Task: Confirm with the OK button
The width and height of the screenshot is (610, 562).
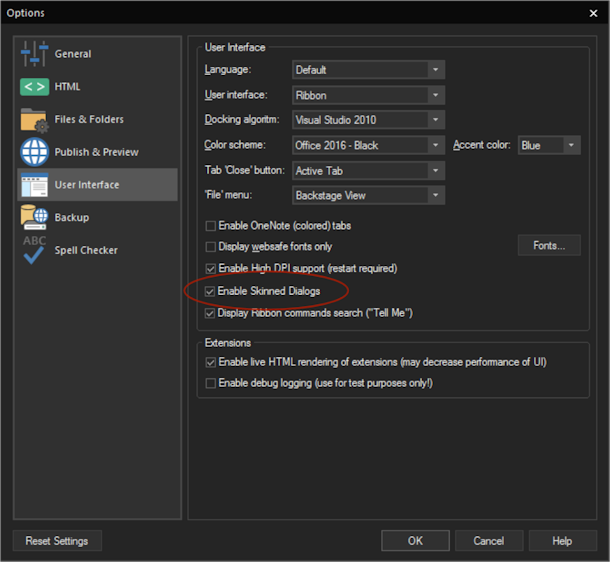Action: (415, 541)
